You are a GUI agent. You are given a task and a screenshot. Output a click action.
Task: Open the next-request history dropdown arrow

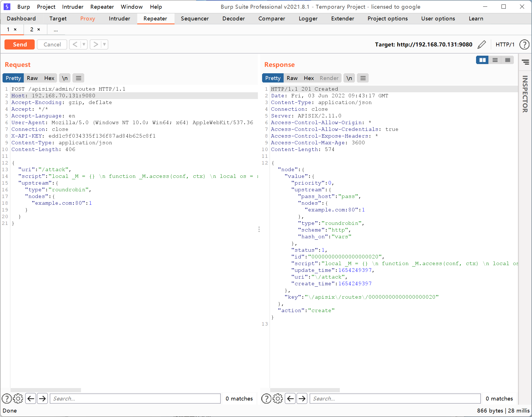coord(105,44)
